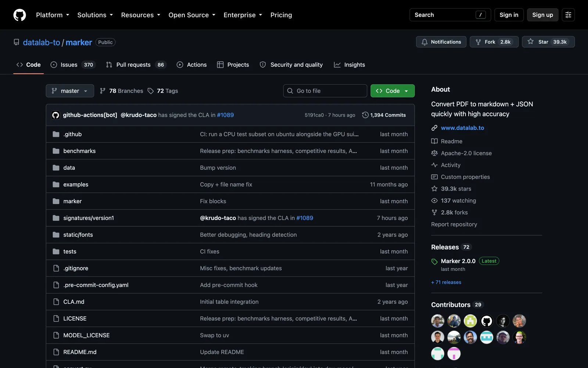588x368 pixels.
Task: Open the appearance settings icon in header
Action: 568,15
